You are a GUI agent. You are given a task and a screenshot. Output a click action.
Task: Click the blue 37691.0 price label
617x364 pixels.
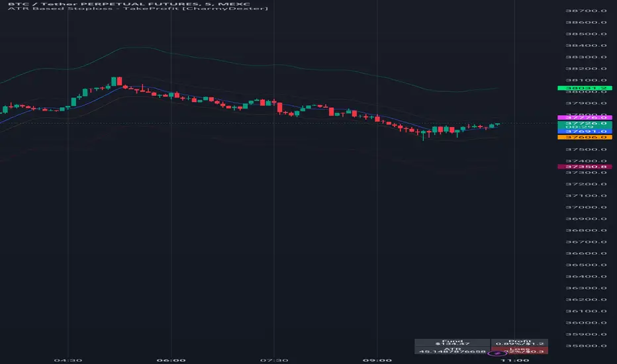click(x=585, y=132)
